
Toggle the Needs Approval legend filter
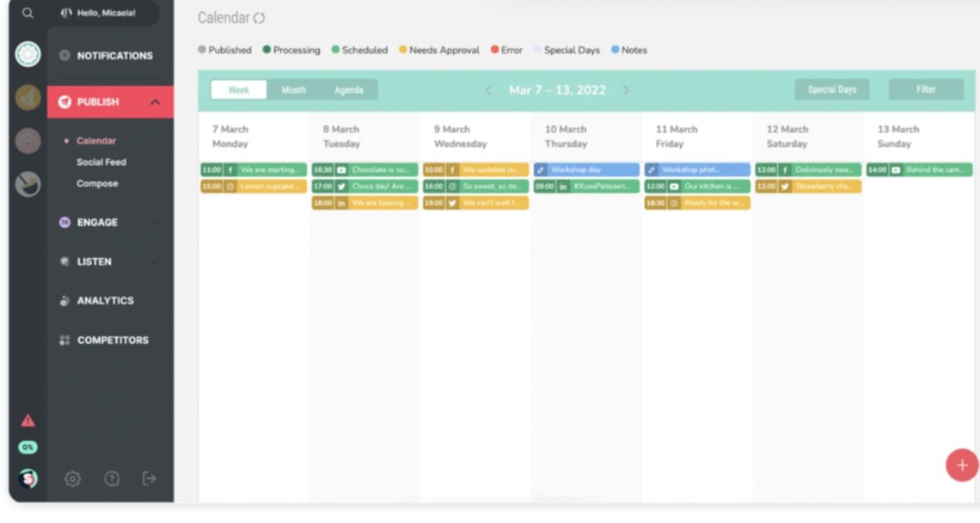(x=438, y=50)
